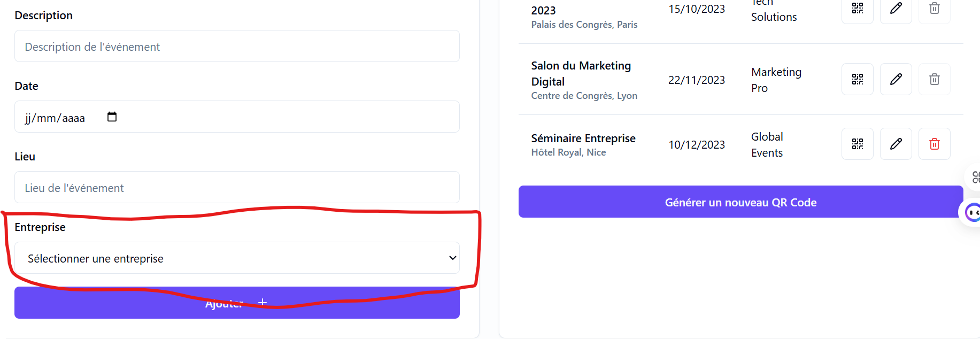Viewport: 980px width, 339px height.
Task: Edit the Séminaire Entreprise event
Action: tap(896, 144)
